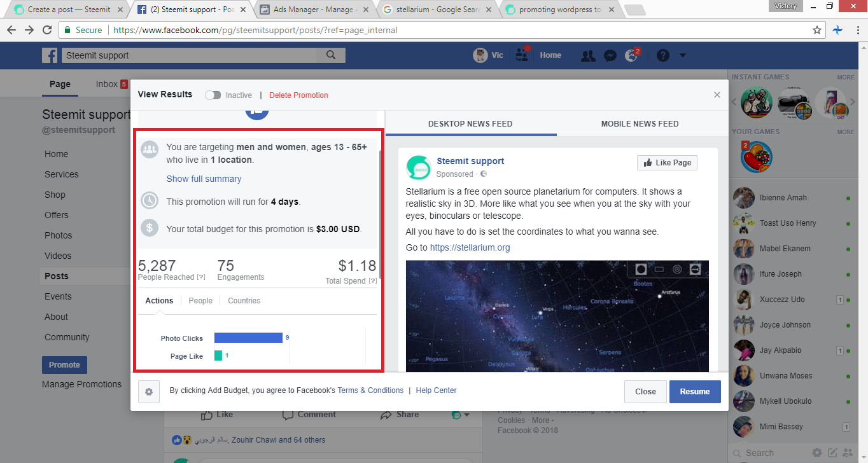Click Steemit support page name in preview

point(470,161)
